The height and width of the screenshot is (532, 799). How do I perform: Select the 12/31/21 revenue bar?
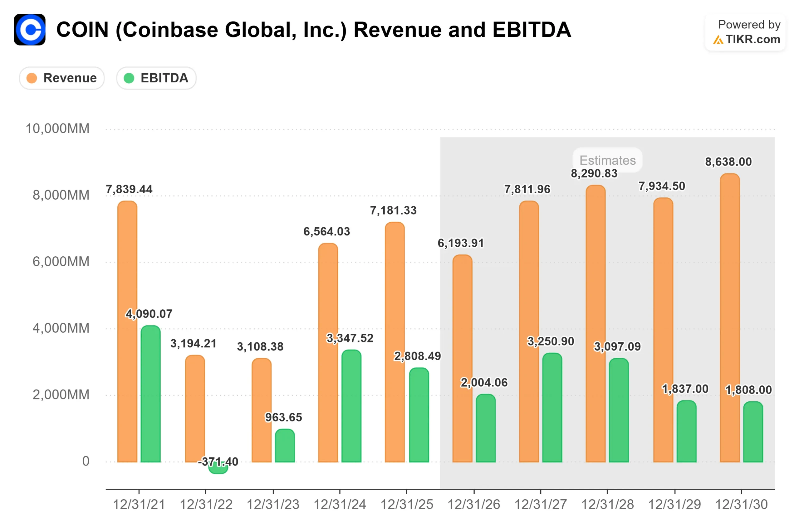point(127,331)
